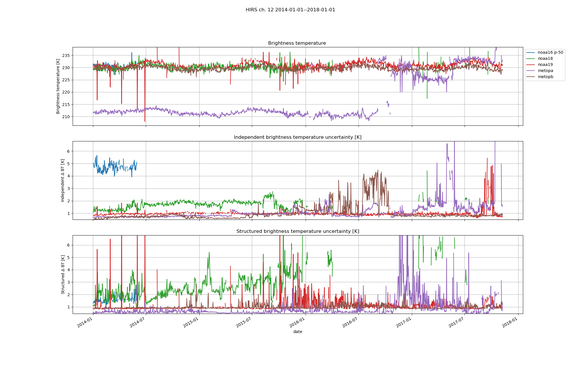Click the 235 tick on top y-axis
The image size is (581, 392).
(x=66, y=55)
